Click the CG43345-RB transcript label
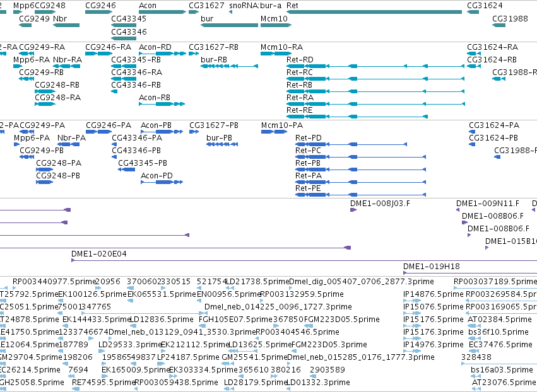Image resolution: width=537 pixels, height=392 pixels. (136, 60)
